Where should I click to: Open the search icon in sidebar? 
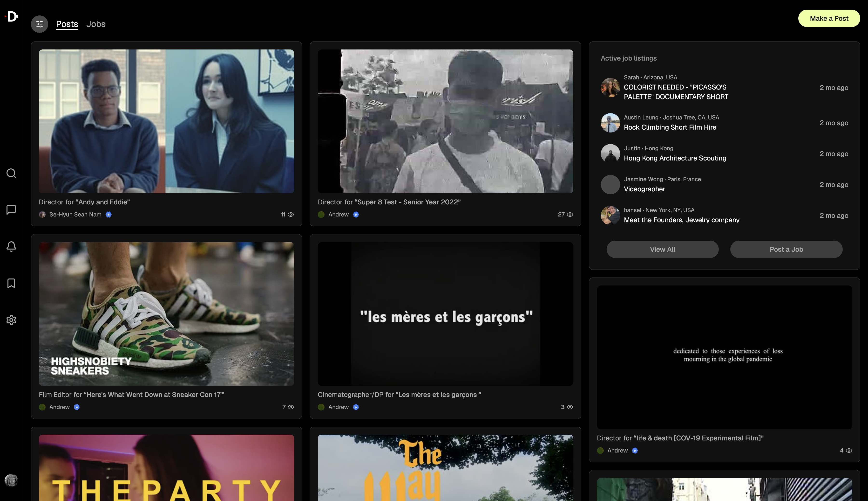pos(11,173)
